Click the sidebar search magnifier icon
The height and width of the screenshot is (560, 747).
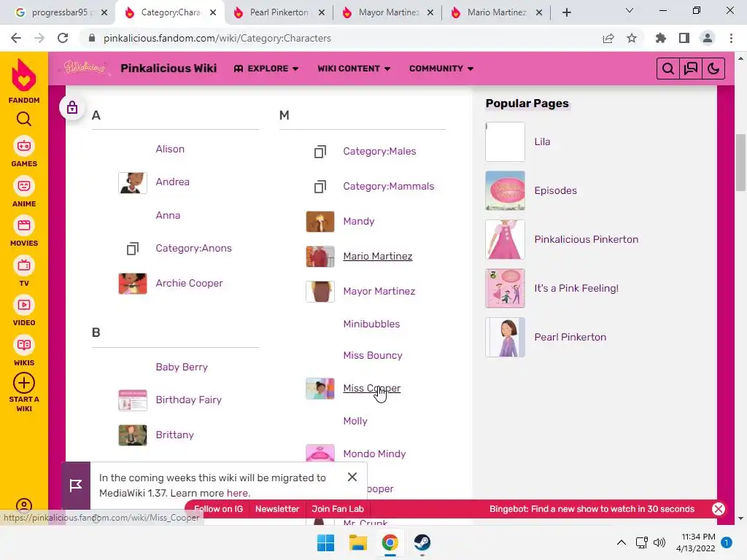(x=24, y=119)
